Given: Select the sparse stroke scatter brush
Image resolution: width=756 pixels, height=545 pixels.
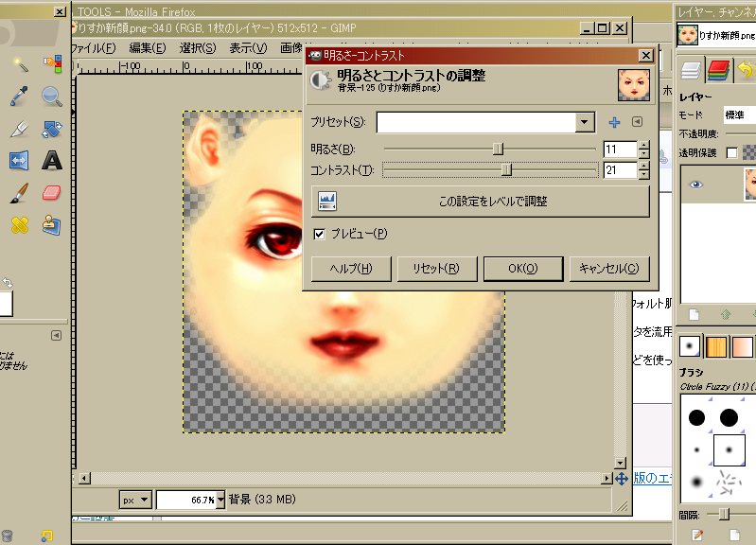Looking at the screenshot, I should point(728,483).
